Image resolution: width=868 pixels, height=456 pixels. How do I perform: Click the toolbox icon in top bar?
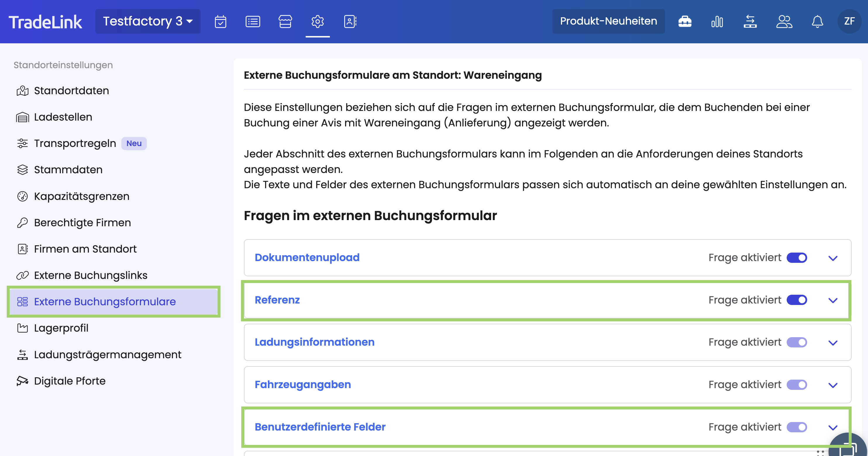(685, 22)
